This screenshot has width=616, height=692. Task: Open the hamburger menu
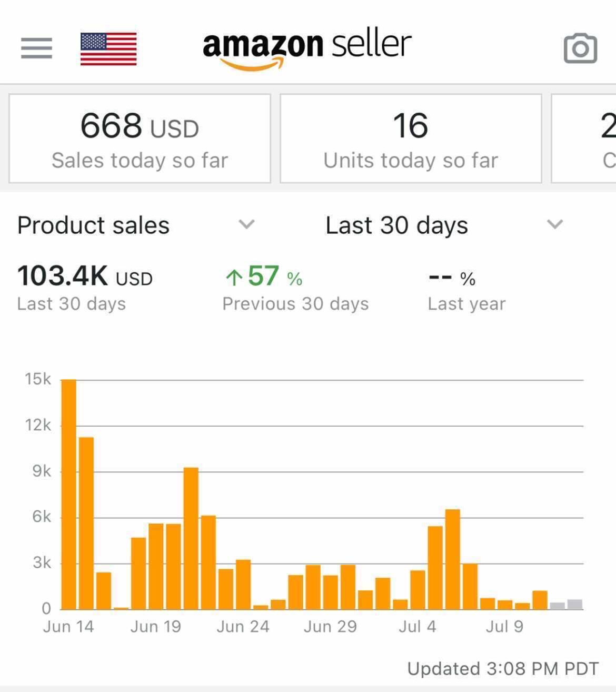(37, 48)
